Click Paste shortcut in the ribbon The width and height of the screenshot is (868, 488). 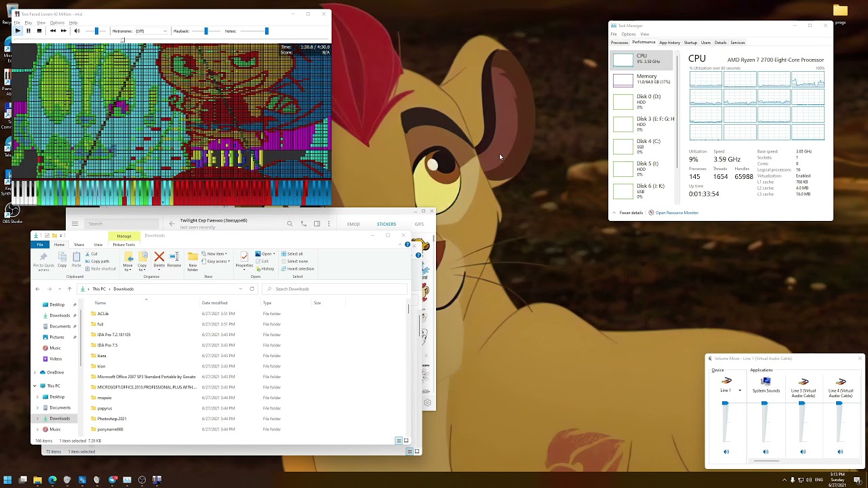[100, 268]
